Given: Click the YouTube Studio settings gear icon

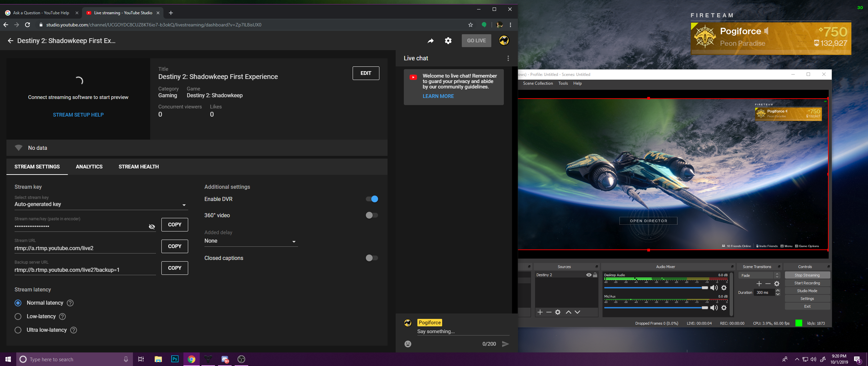Looking at the screenshot, I should 448,40.
